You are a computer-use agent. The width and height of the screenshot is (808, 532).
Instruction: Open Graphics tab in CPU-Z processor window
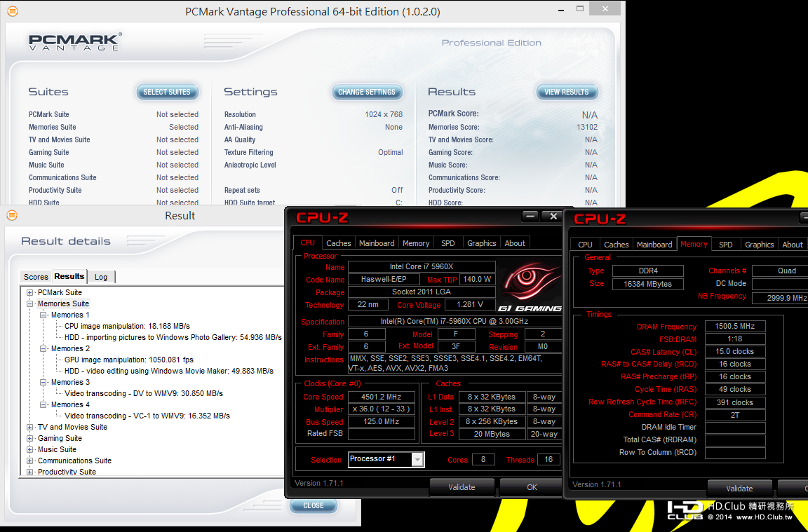481,243
